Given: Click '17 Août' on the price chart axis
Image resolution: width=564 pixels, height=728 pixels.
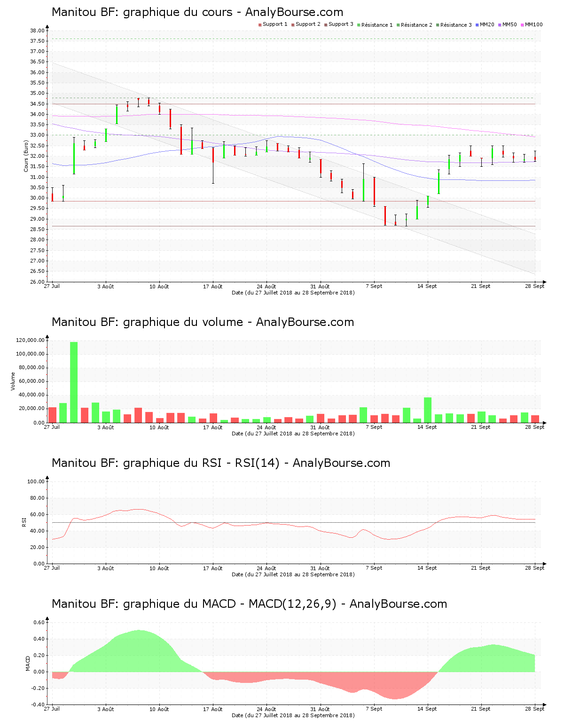Looking at the screenshot, I should point(212,286).
